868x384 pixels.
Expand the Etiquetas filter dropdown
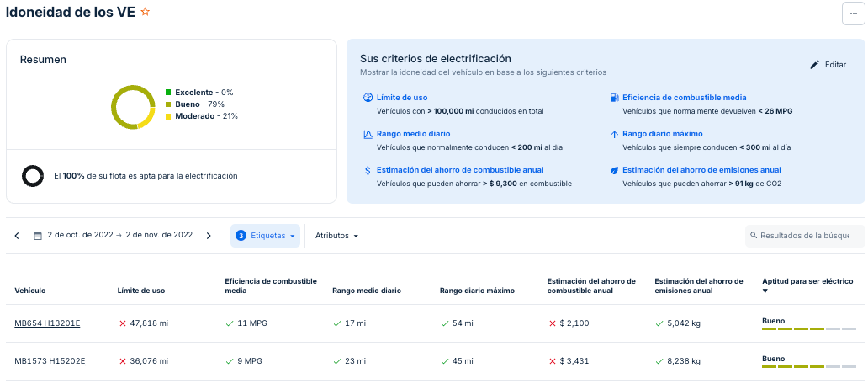[x=265, y=236]
